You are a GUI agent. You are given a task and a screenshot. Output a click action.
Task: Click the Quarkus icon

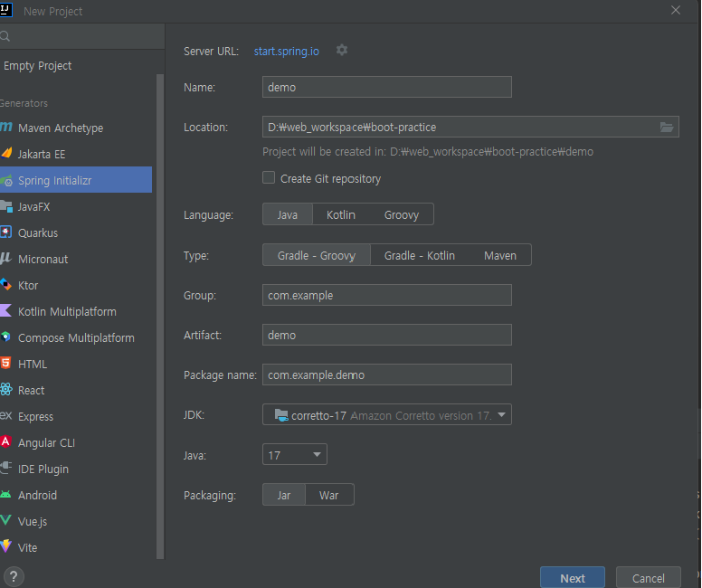pos(6,232)
